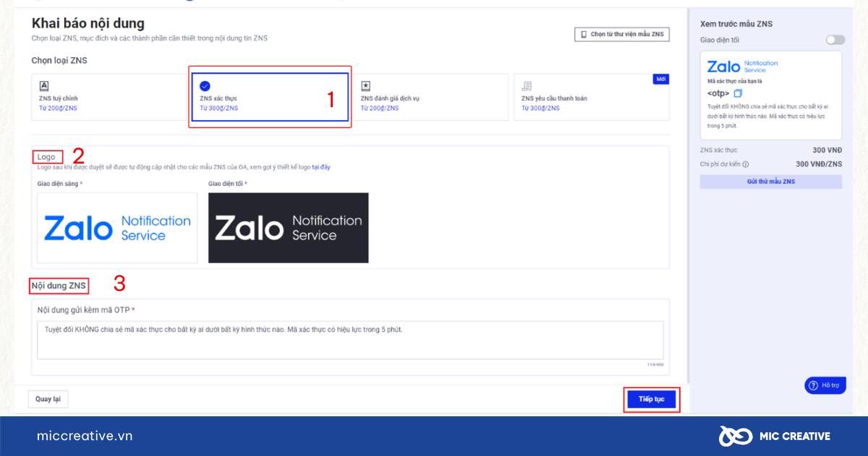Click the Nội dung gửi kèm mã OTP text field
This screenshot has height=456, width=868.
350,340
